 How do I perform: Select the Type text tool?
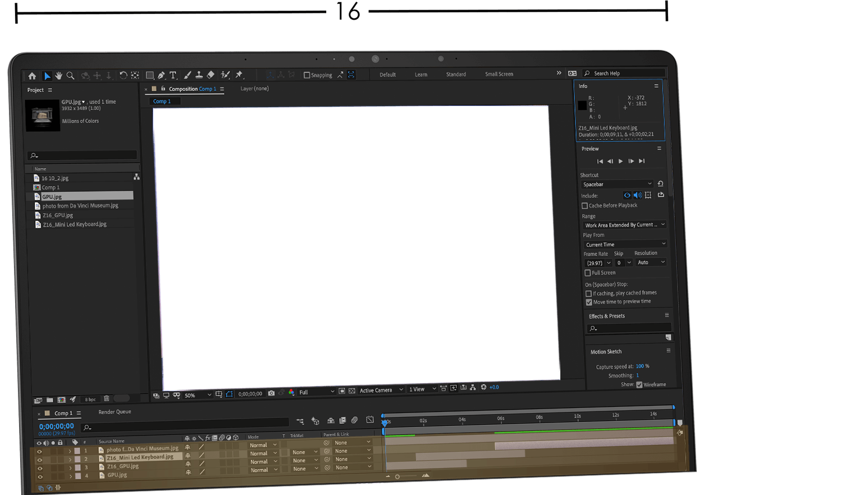click(173, 75)
